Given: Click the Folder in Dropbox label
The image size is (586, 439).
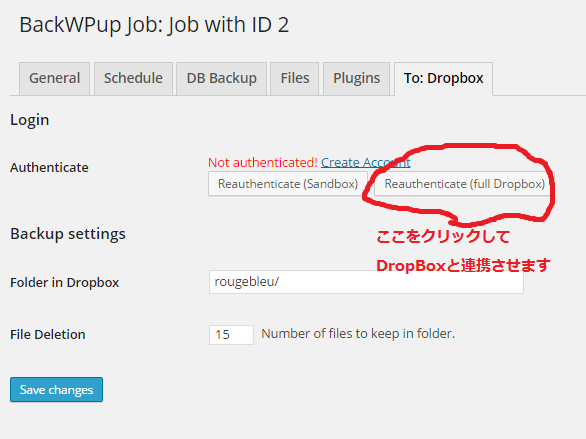Looking at the screenshot, I should click(65, 282).
